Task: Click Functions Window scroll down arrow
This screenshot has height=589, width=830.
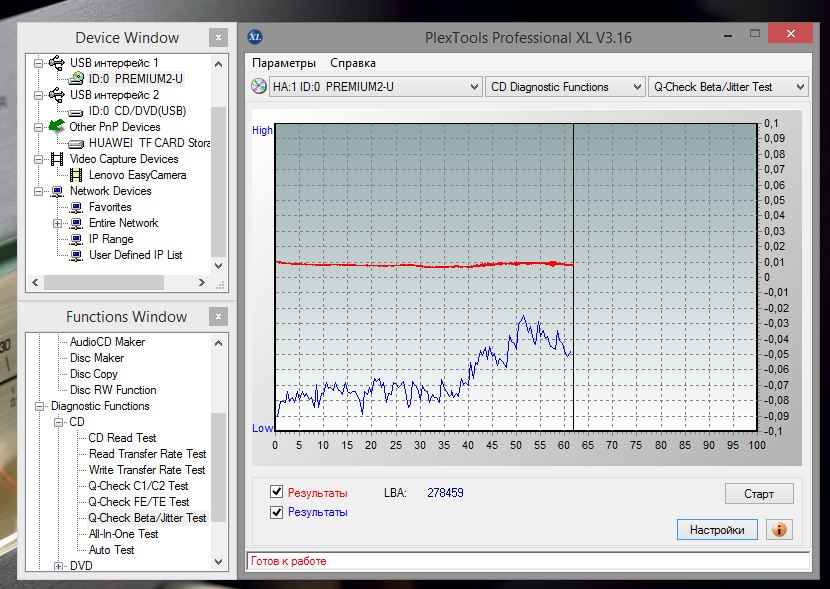Action: [x=219, y=562]
